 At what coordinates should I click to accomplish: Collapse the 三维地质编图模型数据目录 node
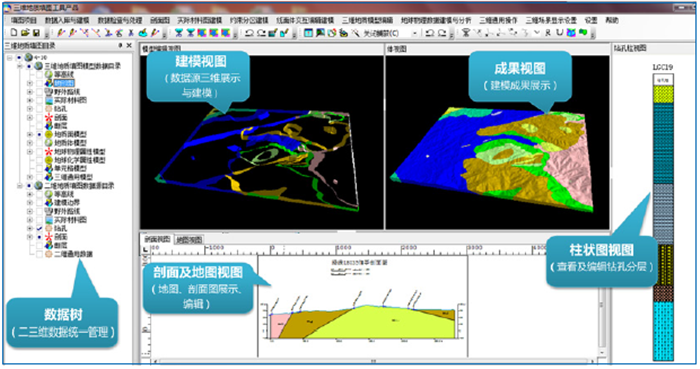20,66
